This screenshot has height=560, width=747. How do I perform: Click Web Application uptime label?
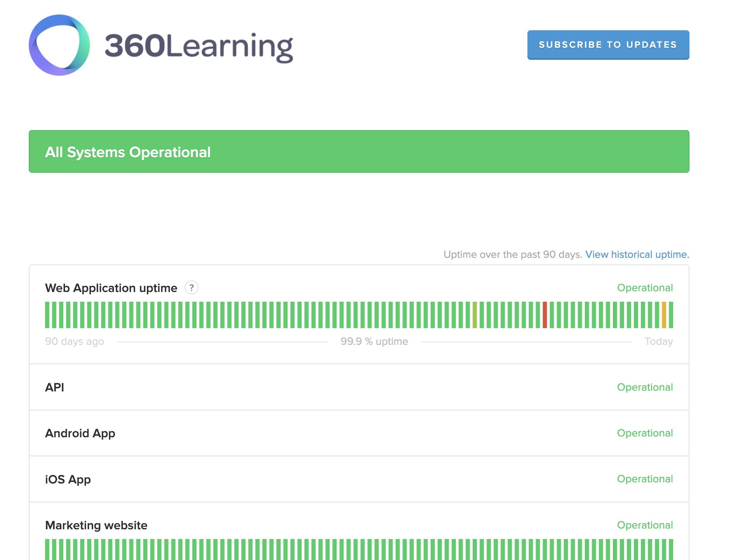111,288
